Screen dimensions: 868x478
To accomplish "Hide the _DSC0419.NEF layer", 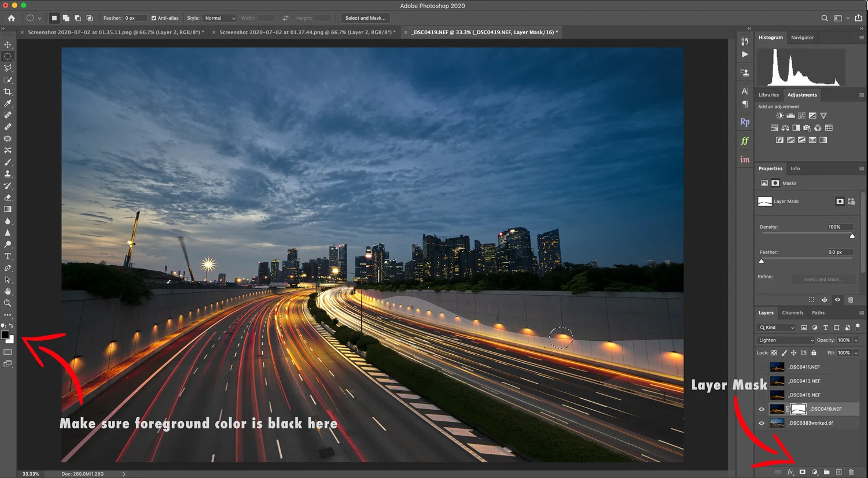I will pyautogui.click(x=762, y=409).
